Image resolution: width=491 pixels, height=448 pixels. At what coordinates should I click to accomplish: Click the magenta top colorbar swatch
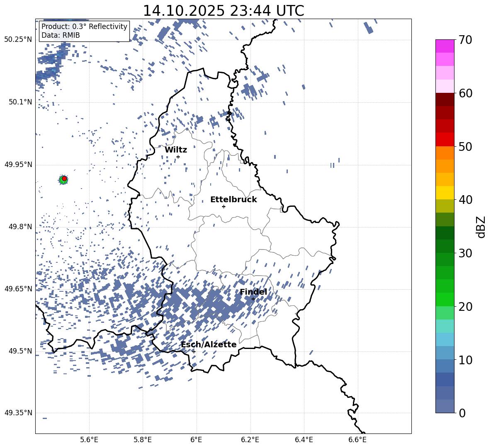(x=445, y=46)
